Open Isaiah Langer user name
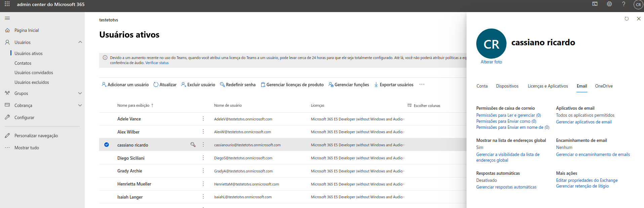 click(x=130, y=197)
